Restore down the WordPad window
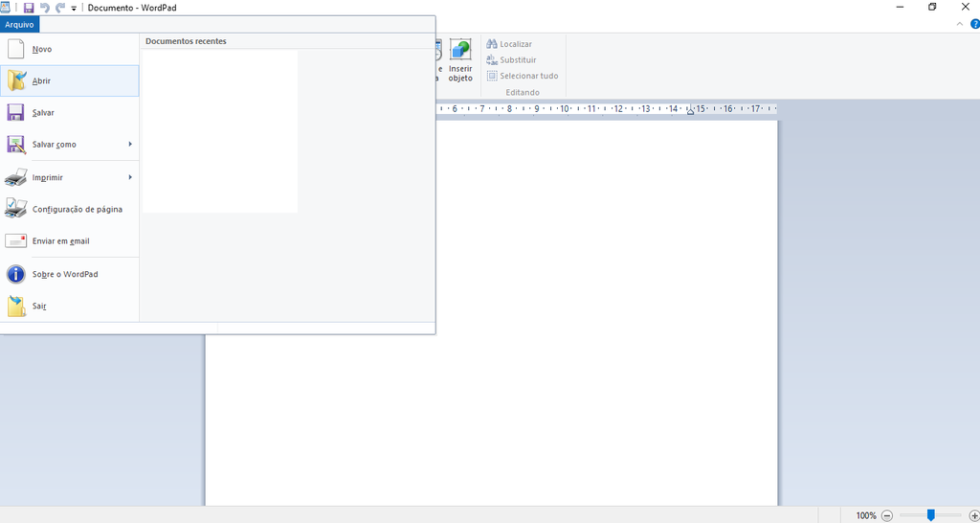The image size is (980, 523). (x=932, y=8)
